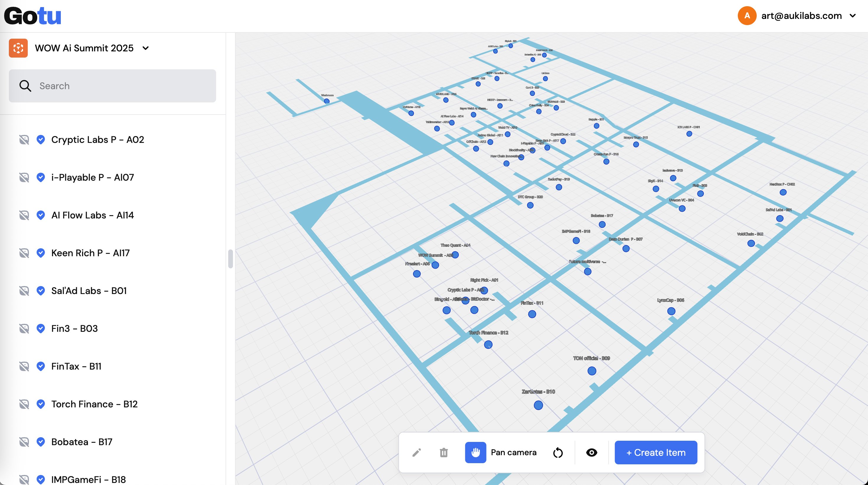This screenshot has width=868, height=485.
Task: Select Keen Rich P - AI17 list item
Action: [90, 253]
